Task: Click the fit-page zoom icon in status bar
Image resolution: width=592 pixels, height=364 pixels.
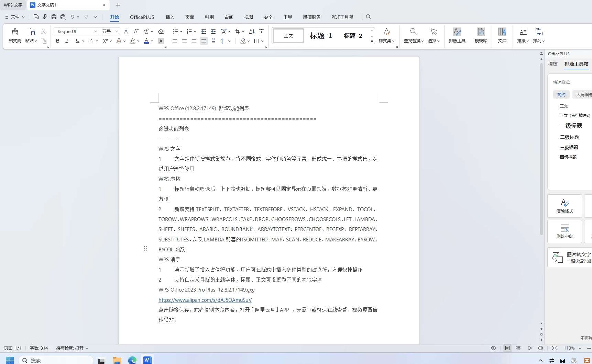Action: pos(555,348)
